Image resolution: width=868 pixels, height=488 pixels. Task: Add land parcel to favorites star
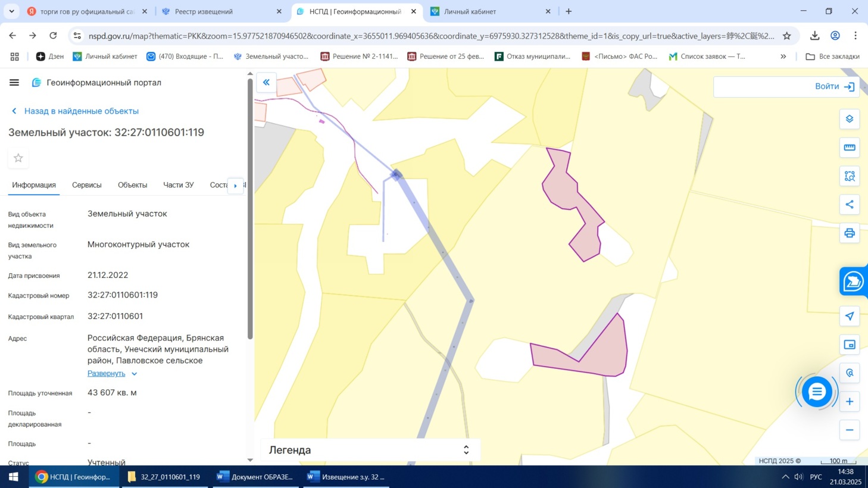coord(18,158)
